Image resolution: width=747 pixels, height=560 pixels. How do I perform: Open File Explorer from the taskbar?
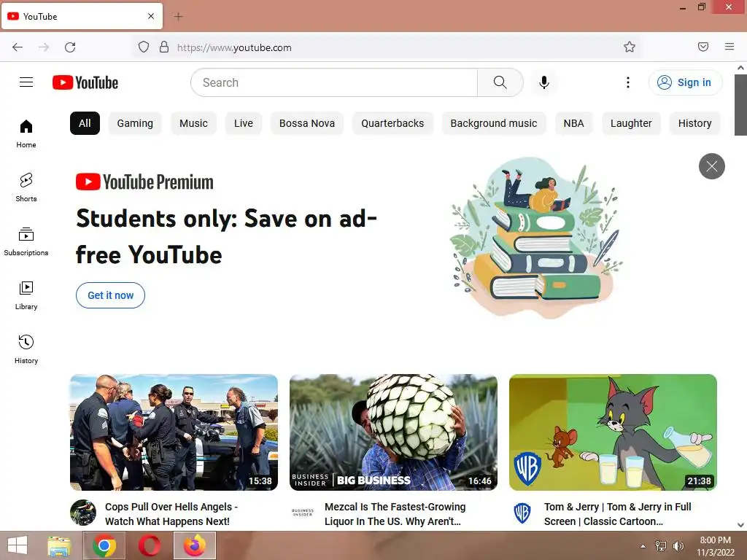click(x=59, y=545)
